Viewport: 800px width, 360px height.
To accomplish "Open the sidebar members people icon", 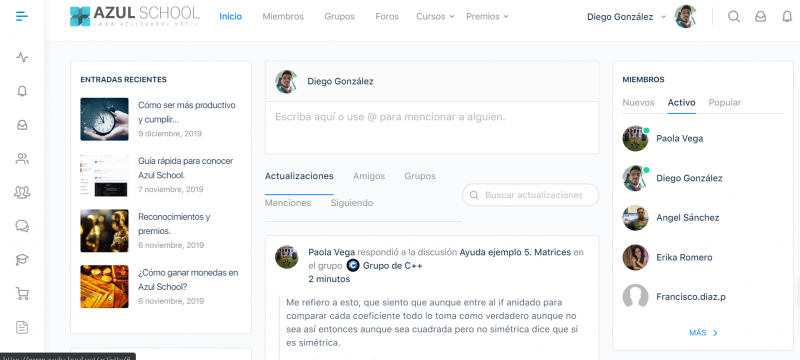I will pos(22,159).
